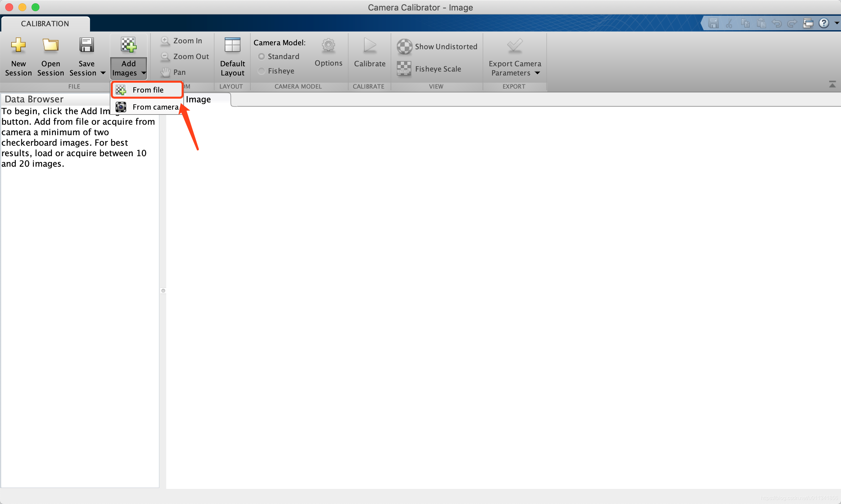The image size is (841, 504).
Task: Expand the Save Session dropdown arrow
Action: [x=103, y=73]
